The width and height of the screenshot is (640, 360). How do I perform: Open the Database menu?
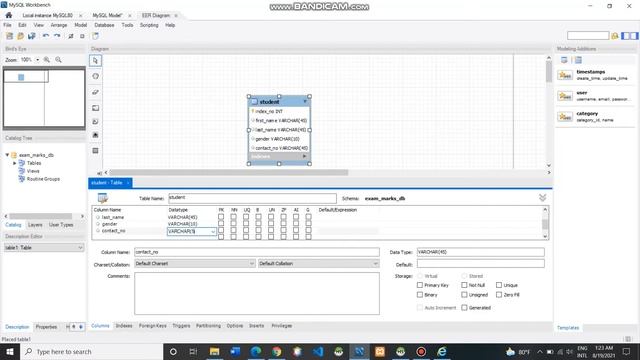pyautogui.click(x=104, y=25)
